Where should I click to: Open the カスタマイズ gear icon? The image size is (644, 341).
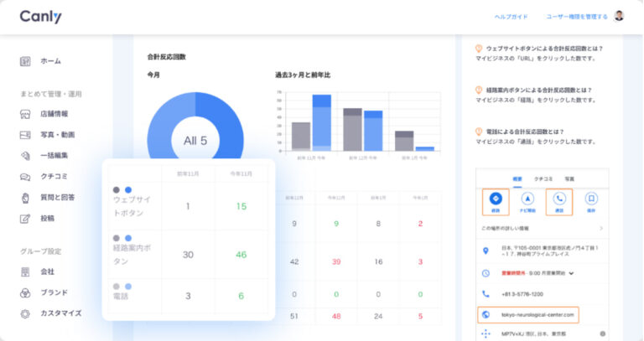(25, 313)
